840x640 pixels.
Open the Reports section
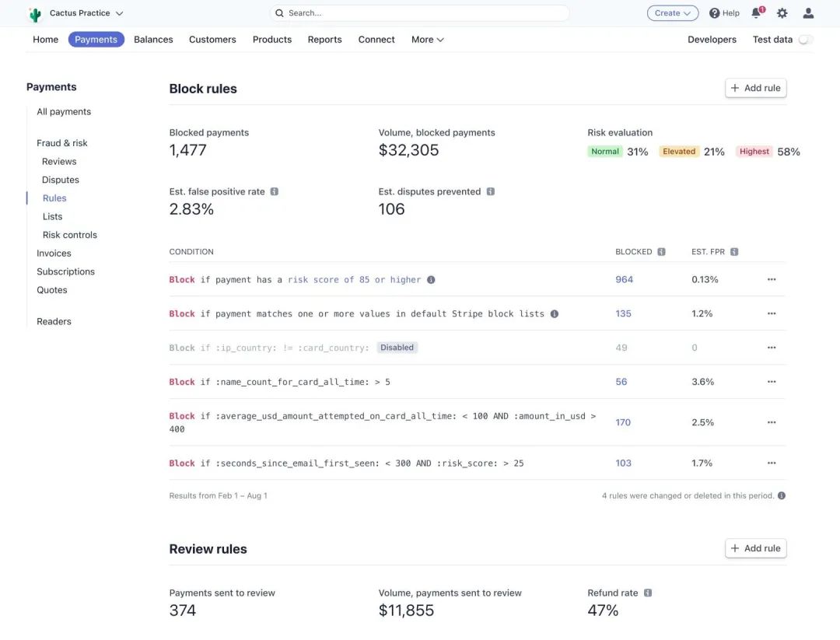click(324, 39)
